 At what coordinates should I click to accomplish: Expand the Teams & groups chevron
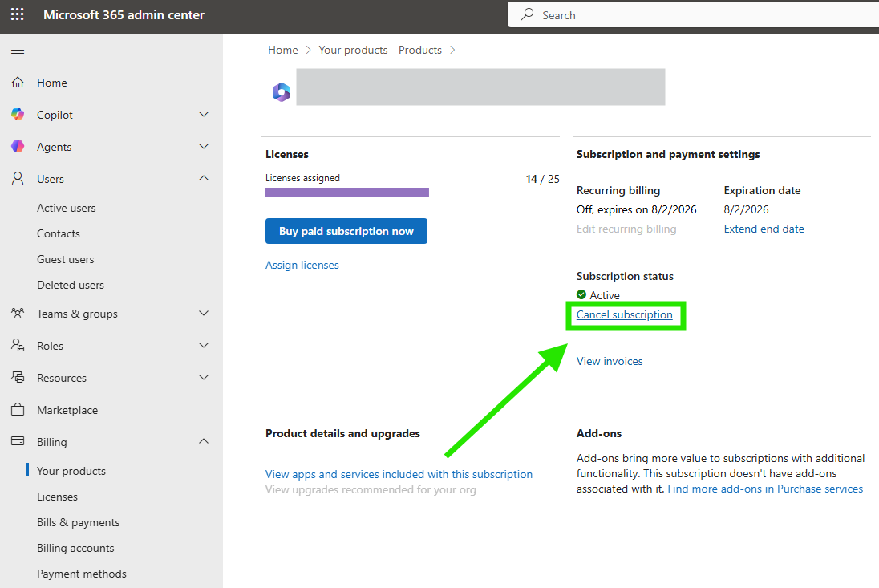click(204, 314)
